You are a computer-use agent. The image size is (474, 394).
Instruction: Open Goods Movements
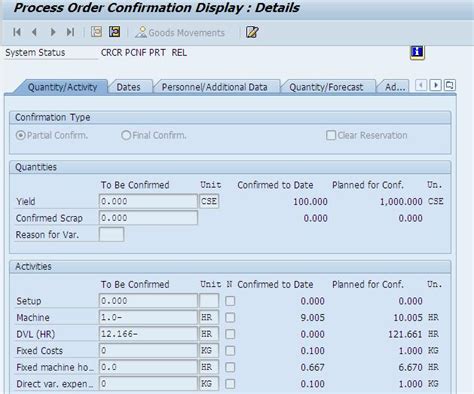pos(180,32)
